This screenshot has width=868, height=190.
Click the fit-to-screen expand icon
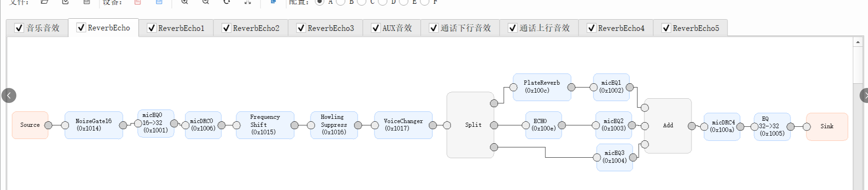(x=248, y=2)
